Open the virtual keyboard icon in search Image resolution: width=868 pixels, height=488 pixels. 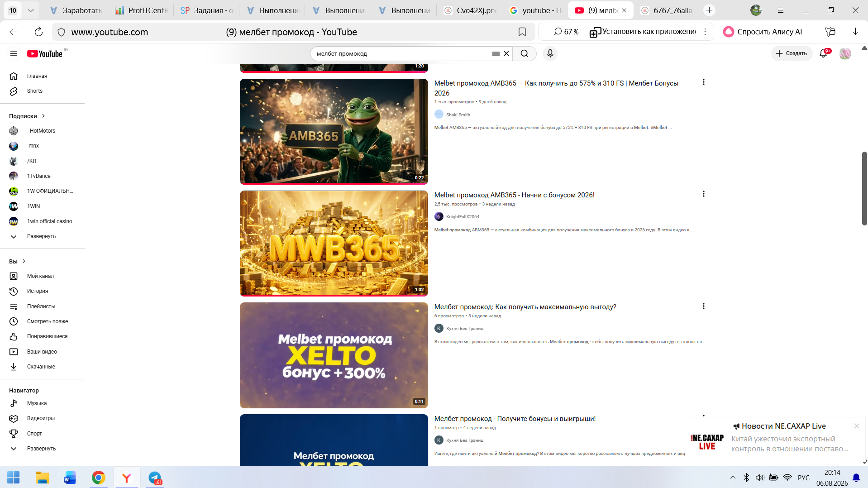tap(496, 53)
